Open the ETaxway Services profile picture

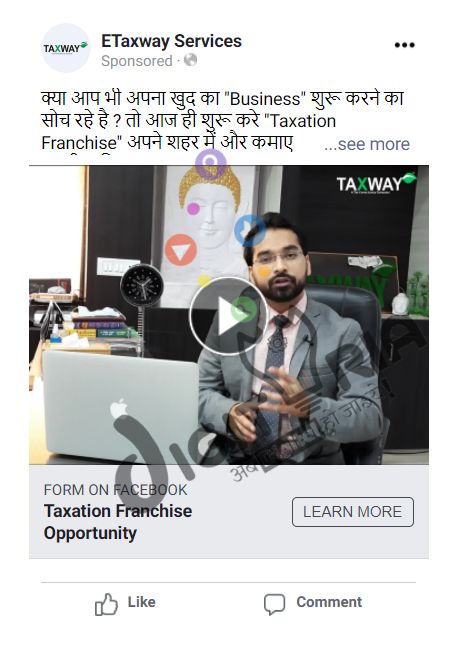click(66, 48)
